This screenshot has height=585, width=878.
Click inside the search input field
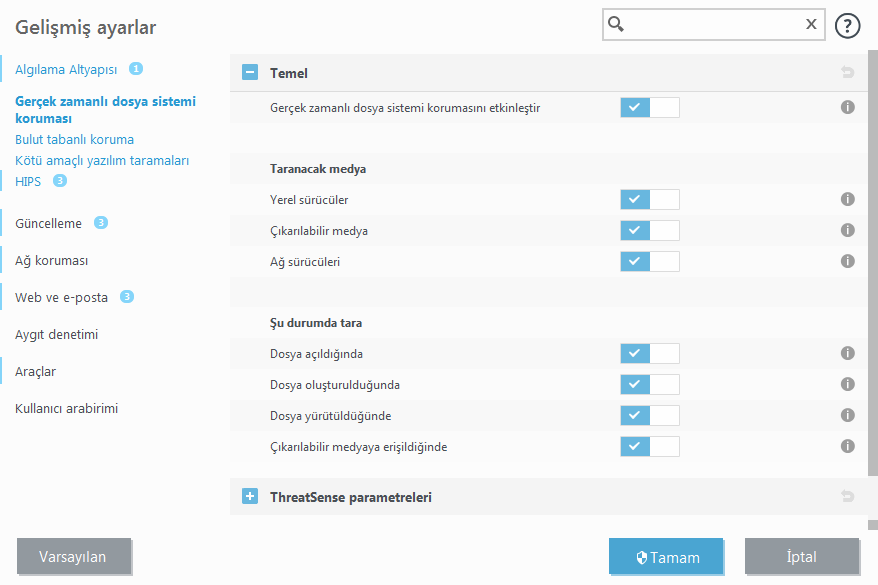tap(712, 25)
